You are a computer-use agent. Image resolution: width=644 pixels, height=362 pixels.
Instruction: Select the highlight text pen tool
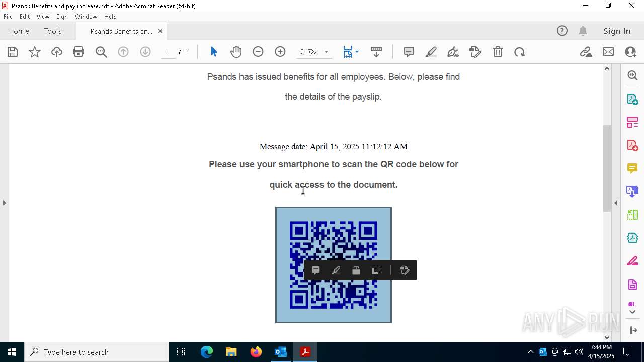click(x=431, y=52)
